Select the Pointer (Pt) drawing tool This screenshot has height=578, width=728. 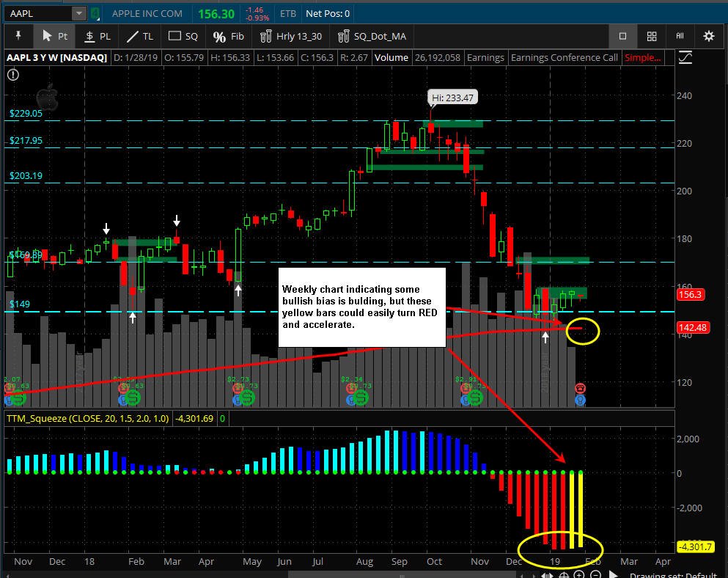tap(54, 36)
